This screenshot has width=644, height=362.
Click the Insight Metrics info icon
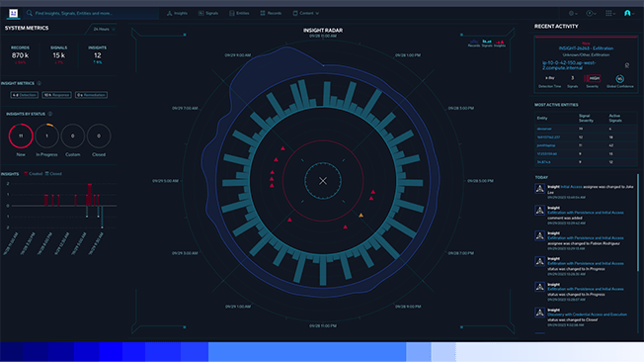[40, 83]
